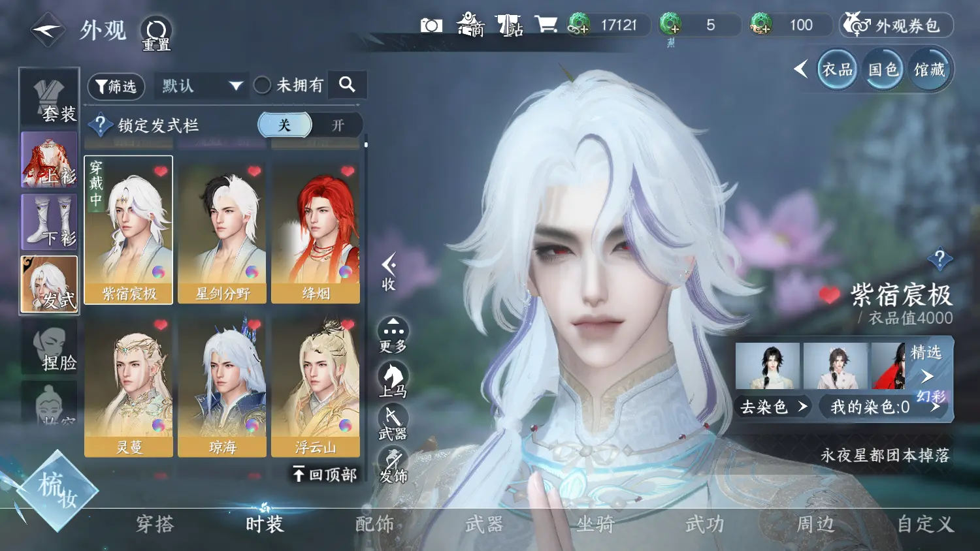Viewport: 980px width, 551px height.
Task: Toggle favorite heart on 紫宿宸极 card
Action: coord(161,171)
